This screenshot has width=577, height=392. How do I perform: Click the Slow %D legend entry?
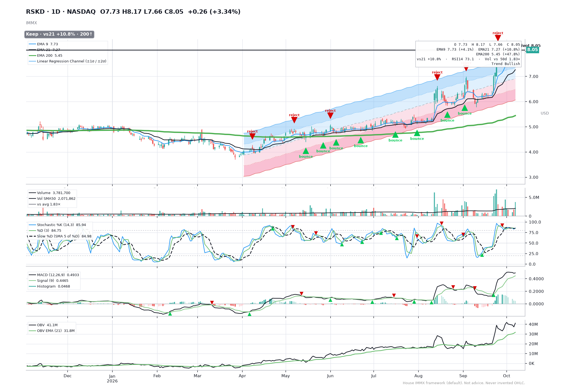pos(60,236)
